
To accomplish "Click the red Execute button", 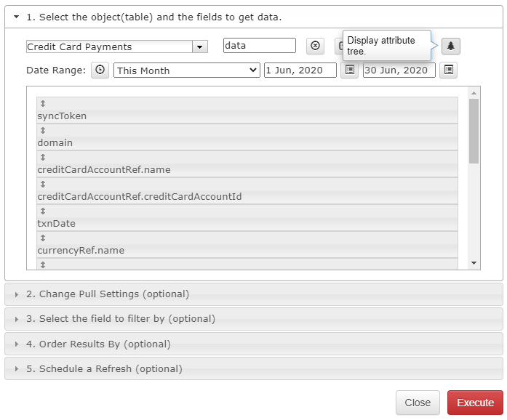I will (475, 403).
